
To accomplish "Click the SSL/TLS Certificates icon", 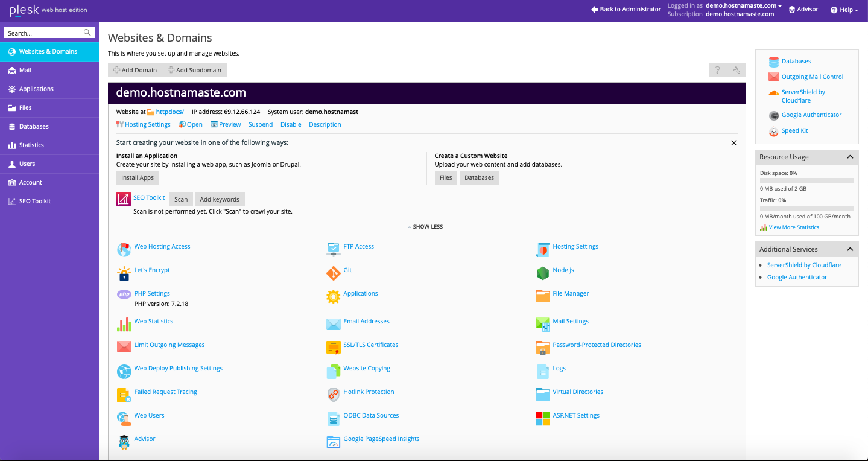I will click(x=334, y=348).
